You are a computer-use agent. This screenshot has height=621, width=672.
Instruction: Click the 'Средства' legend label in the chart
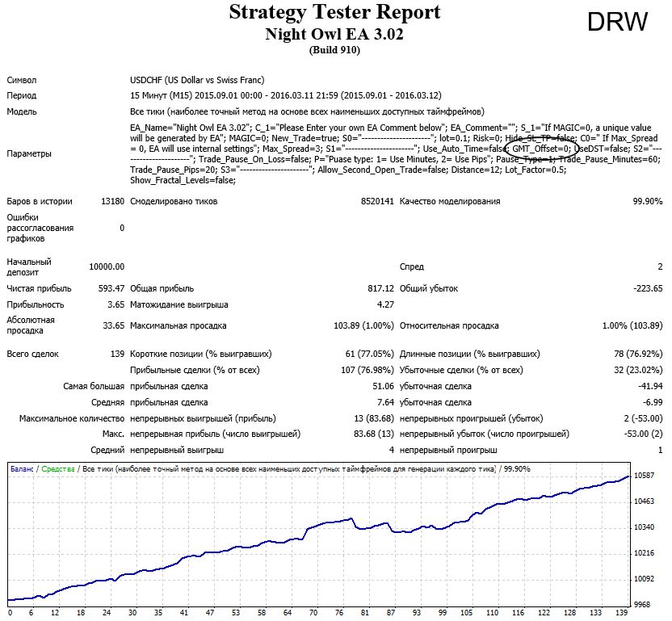pyautogui.click(x=58, y=469)
